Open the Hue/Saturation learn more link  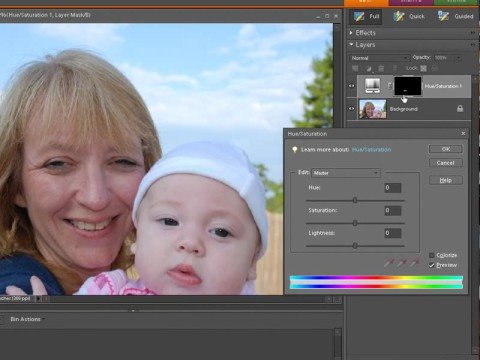coord(371,150)
